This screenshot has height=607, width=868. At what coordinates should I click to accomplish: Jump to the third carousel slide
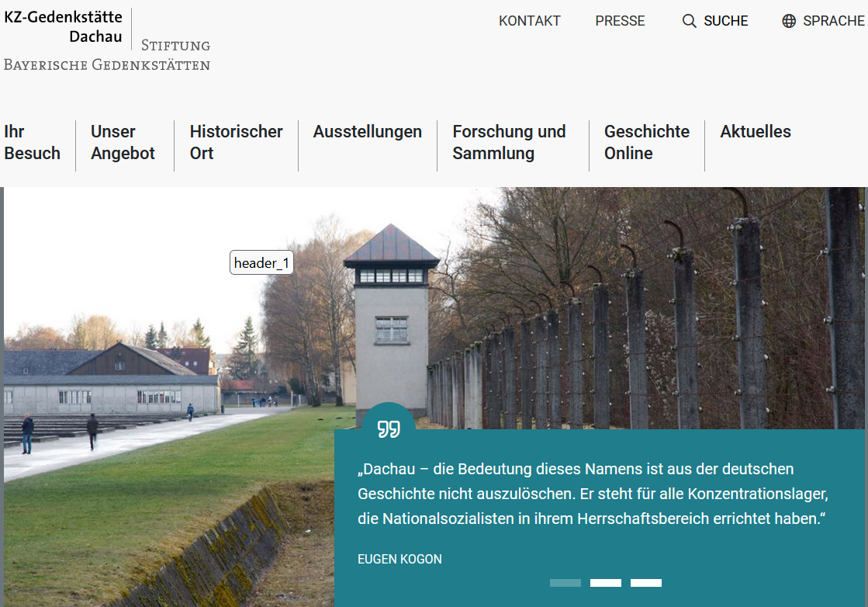tap(645, 583)
